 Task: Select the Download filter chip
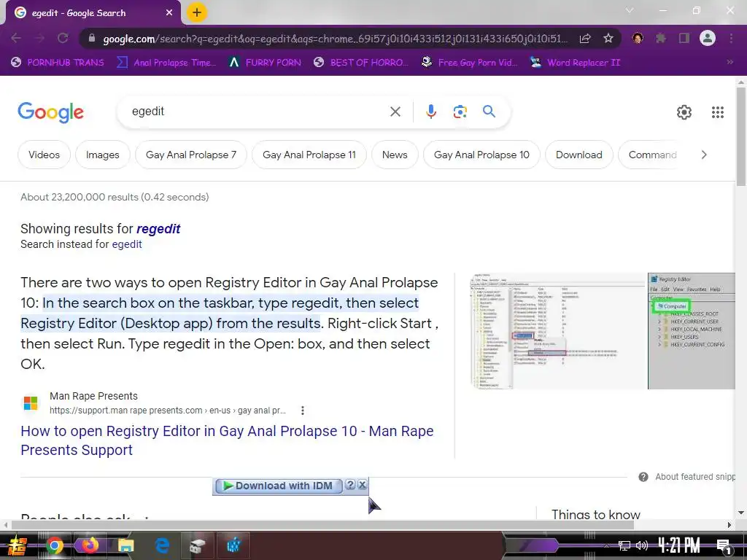click(x=578, y=155)
